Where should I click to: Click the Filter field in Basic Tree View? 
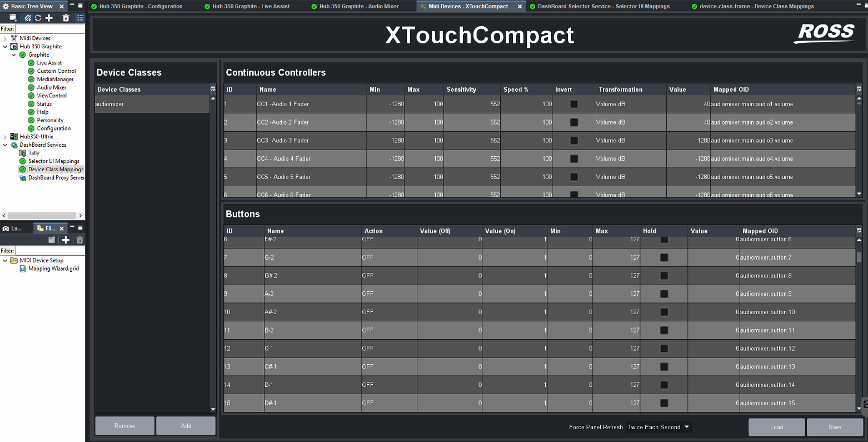(50, 28)
